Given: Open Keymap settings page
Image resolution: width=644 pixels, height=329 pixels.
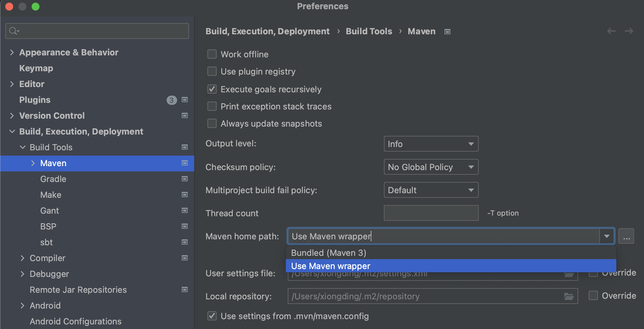Looking at the screenshot, I should pyautogui.click(x=36, y=68).
